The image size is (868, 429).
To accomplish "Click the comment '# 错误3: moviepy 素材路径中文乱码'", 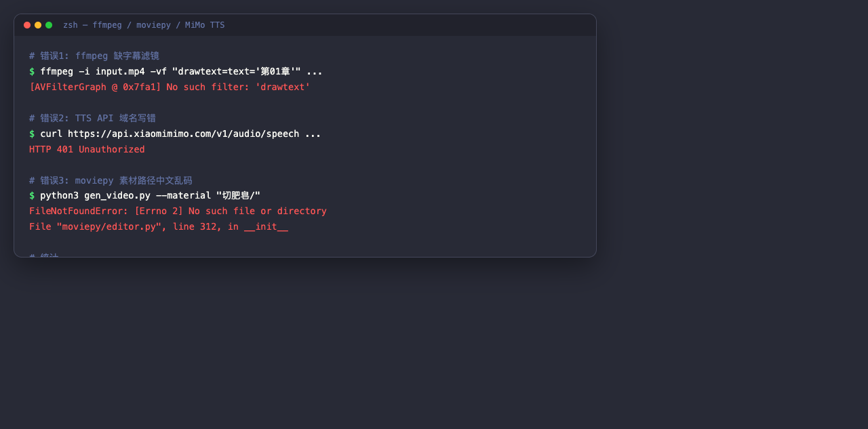I will tap(111, 180).
